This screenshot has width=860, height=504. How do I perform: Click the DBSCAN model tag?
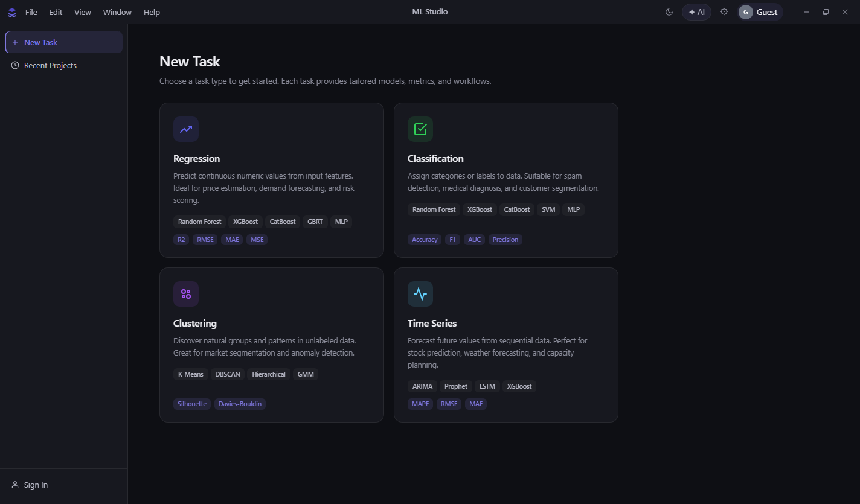(228, 374)
